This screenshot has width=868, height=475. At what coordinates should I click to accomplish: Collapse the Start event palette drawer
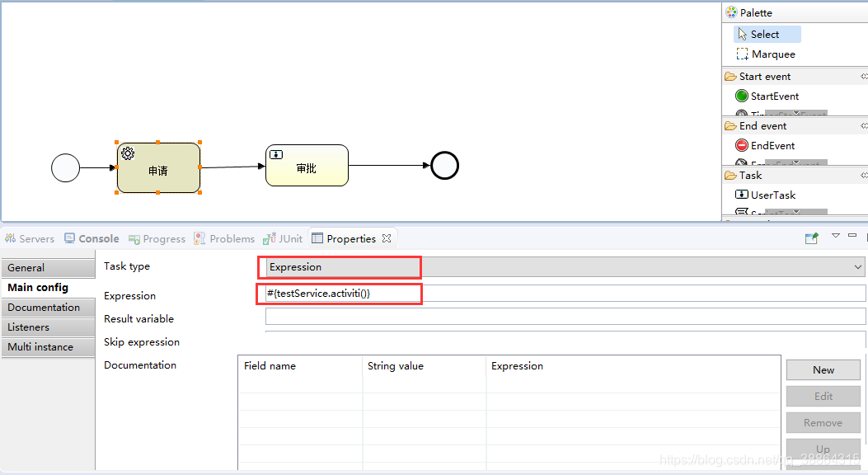(864, 77)
